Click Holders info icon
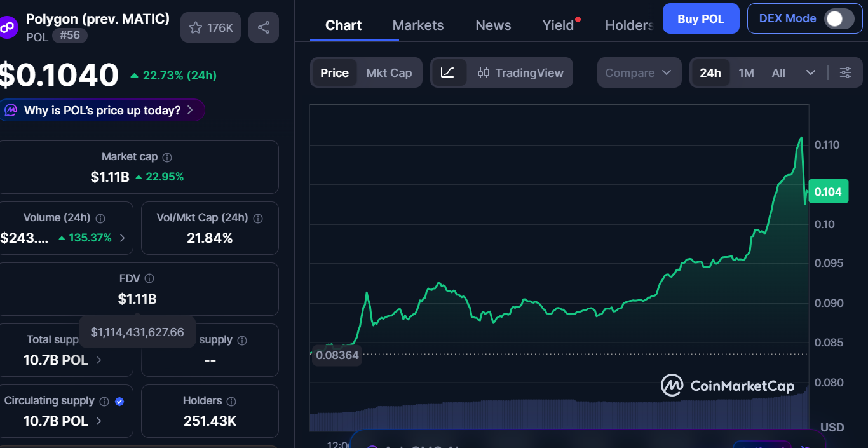This screenshot has height=448, width=868. pyautogui.click(x=231, y=401)
